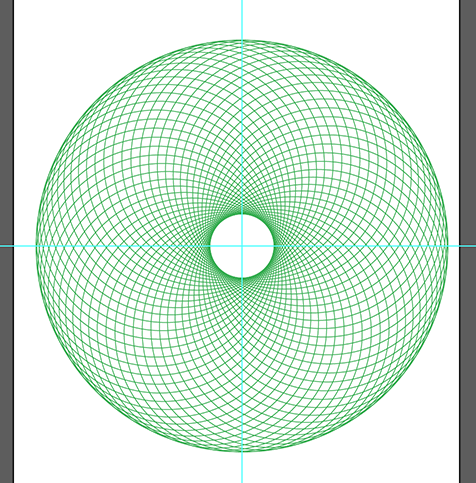Click the vertical guide below the pattern
476x483 pixels.
click(242, 468)
